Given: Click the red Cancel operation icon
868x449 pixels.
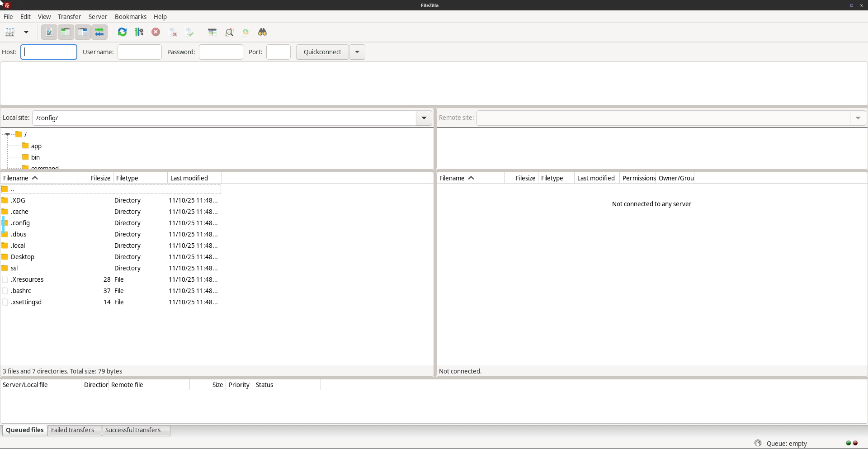Looking at the screenshot, I should (156, 32).
